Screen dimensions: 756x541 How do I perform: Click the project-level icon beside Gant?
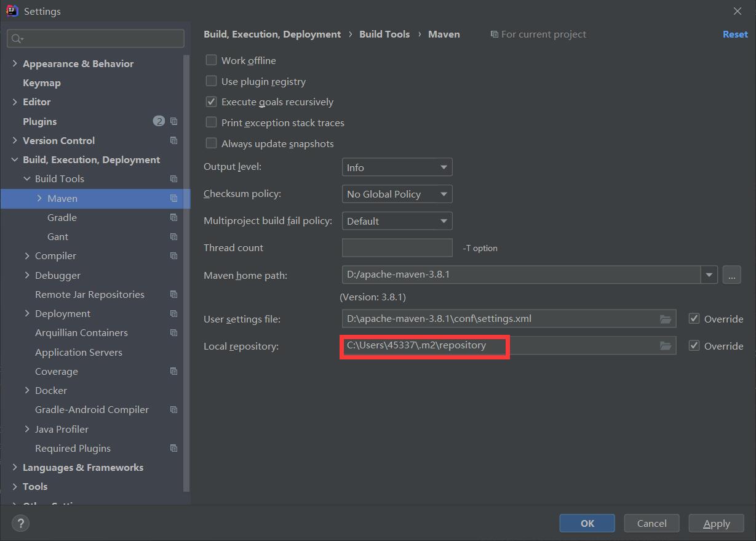173,236
